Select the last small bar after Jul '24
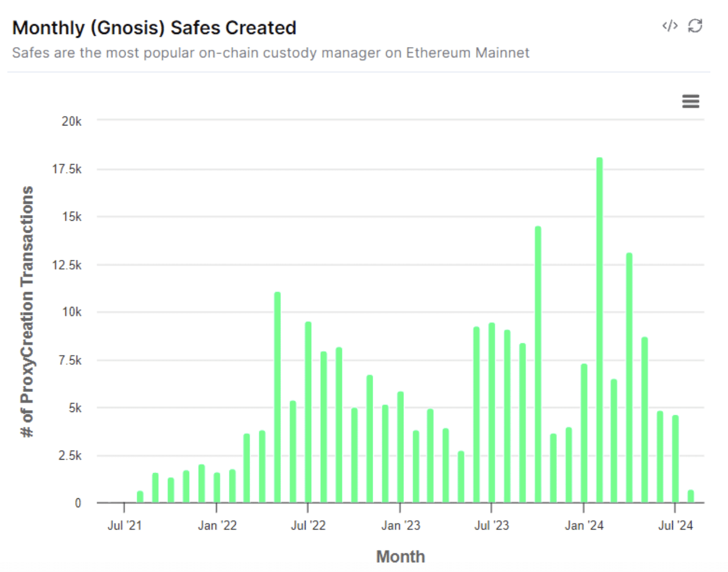728x572 pixels. (691, 497)
